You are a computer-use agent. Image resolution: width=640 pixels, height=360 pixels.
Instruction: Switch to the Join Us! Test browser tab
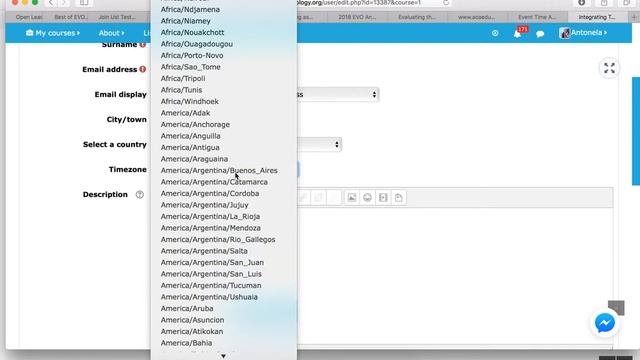pyautogui.click(x=117, y=17)
